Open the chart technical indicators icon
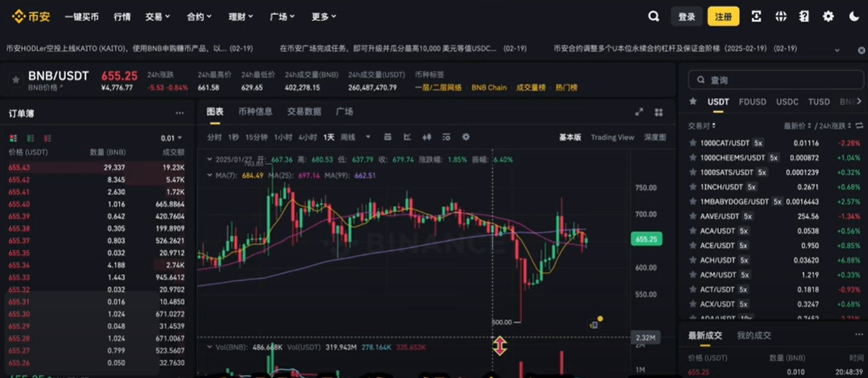The width and height of the screenshot is (868, 378). [407, 137]
